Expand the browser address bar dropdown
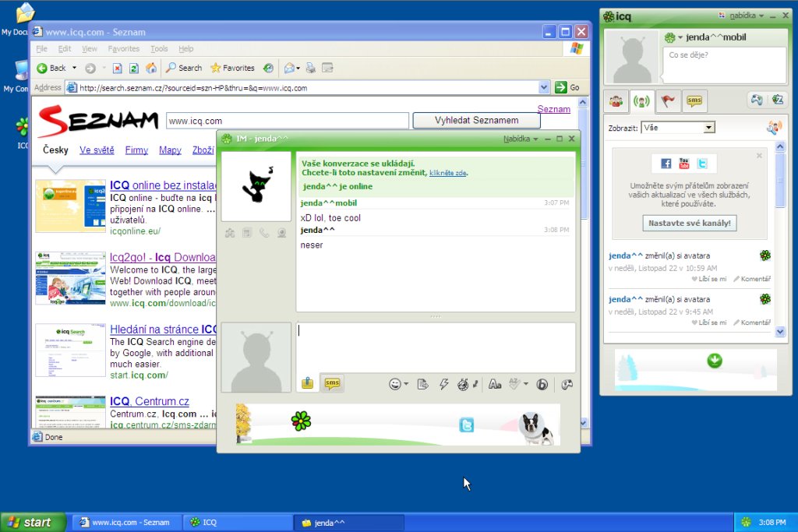The width and height of the screenshot is (798, 532). pyautogui.click(x=543, y=87)
